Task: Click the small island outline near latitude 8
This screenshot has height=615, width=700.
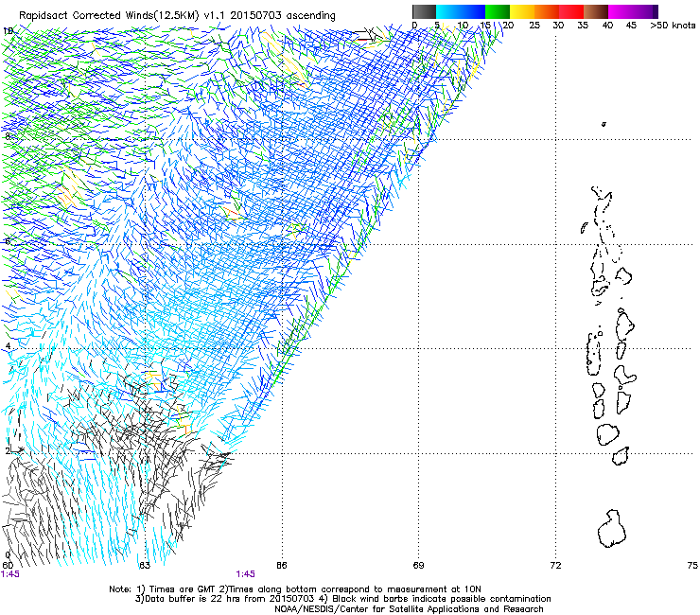Action: click(604, 124)
